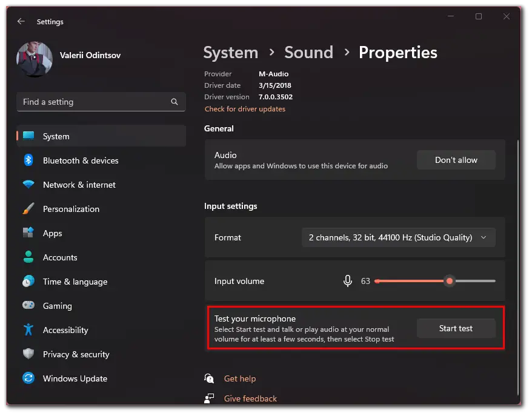
Task: Mute input via the microphone icon
Action: [347, 281]
